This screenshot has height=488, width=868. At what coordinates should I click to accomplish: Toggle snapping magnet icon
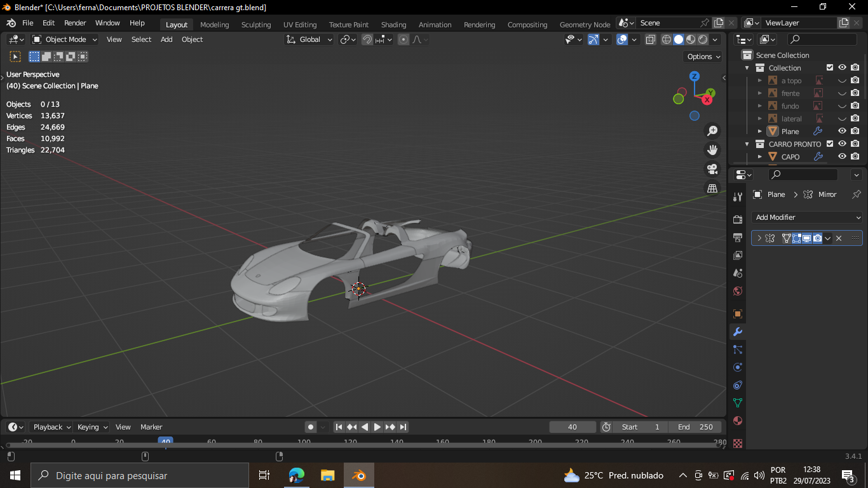click(367, 39)
